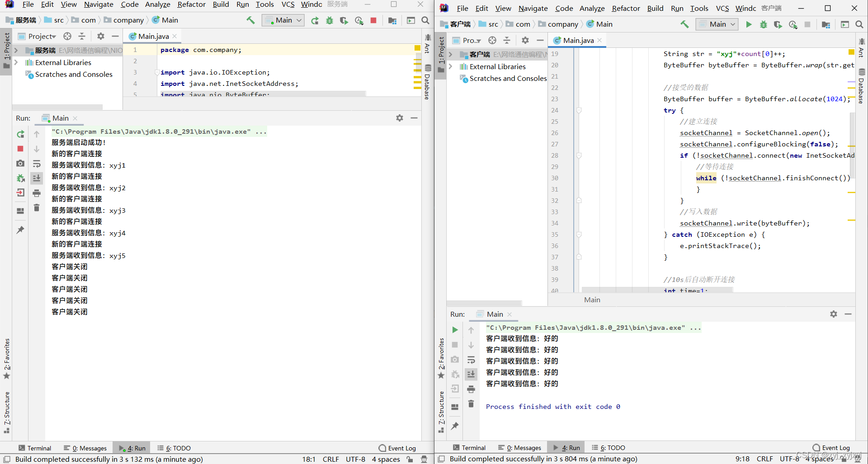Click red Stop icon in left Run panel
Screen dimensions: 868x464
[x=20, y=149]
